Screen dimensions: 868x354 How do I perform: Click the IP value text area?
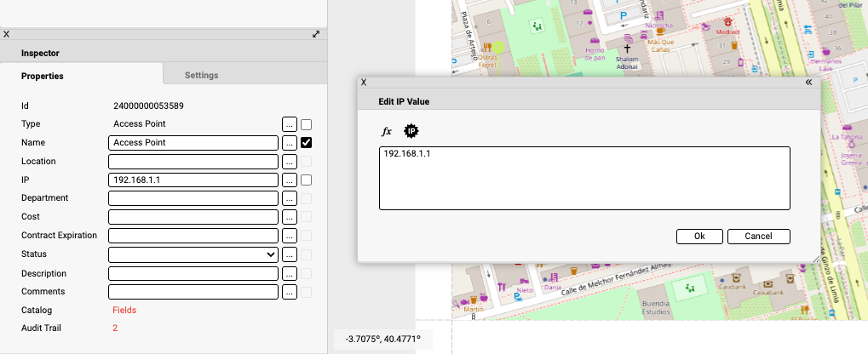tap(584, 178)
